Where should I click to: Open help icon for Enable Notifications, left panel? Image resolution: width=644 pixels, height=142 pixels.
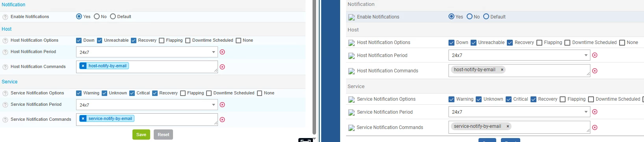(5, 17)
